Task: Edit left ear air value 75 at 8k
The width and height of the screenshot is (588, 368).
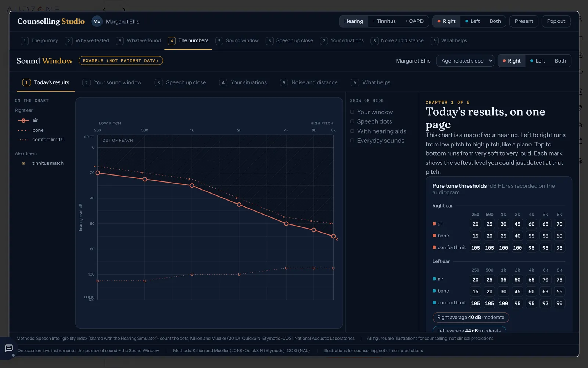Action: [559, 280]
